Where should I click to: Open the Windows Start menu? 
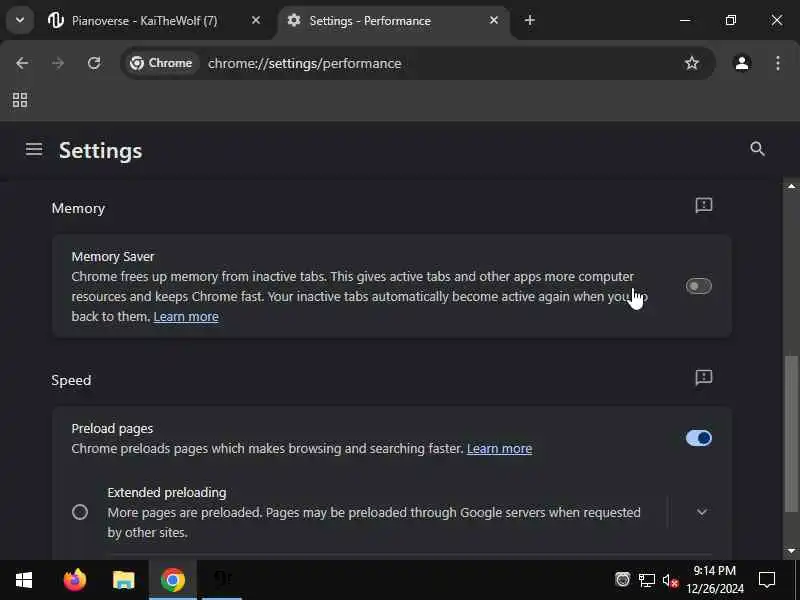click(24, 580)
